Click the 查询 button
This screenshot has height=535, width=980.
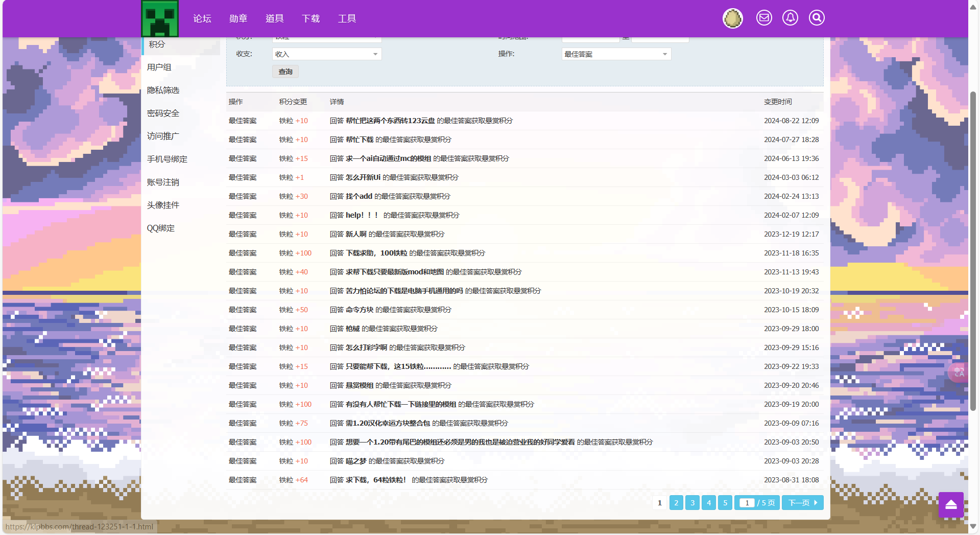click(x=285, y=72)
